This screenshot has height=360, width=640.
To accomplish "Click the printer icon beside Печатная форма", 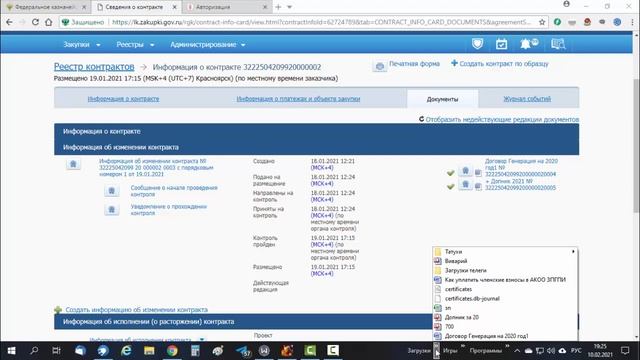I will click(x=380, y=66).
